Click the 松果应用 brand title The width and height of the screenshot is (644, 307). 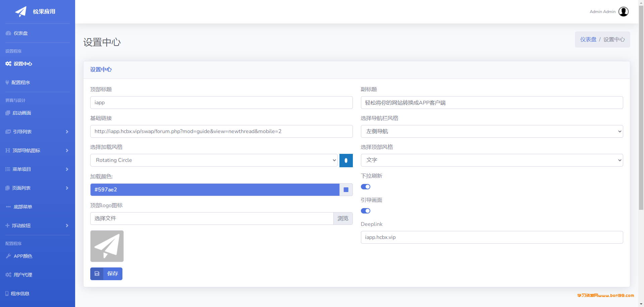[44, 12]
